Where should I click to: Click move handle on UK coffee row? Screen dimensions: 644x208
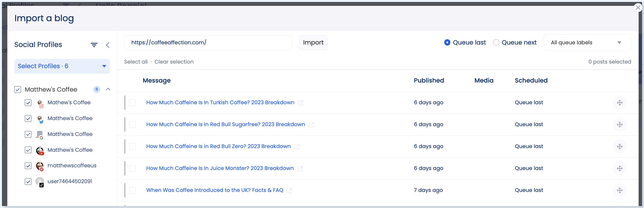619,190
